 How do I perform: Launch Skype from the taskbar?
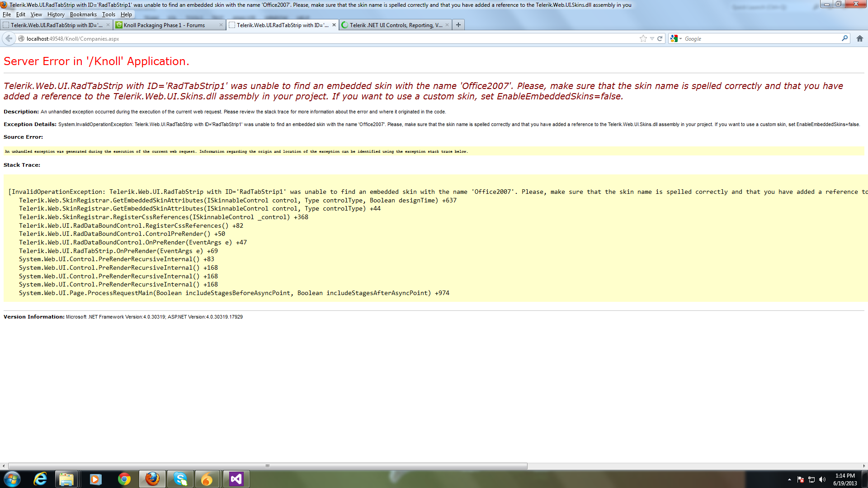click(180, 479)
